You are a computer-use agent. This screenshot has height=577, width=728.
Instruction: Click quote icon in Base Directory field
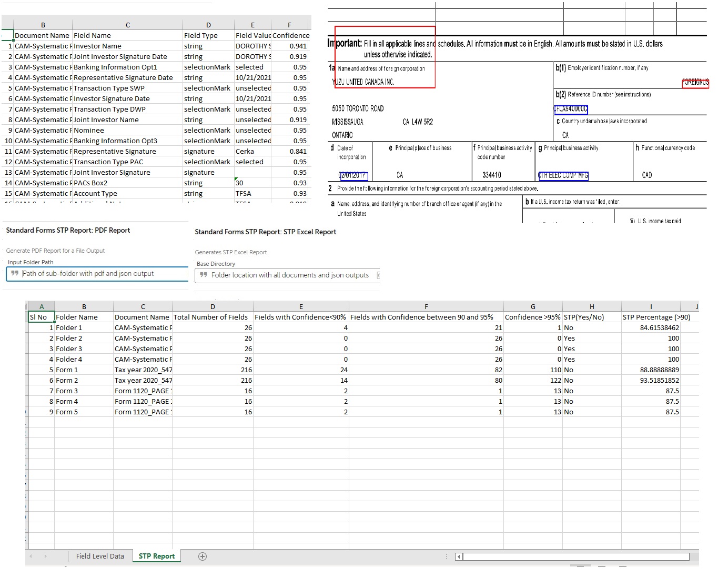coord(204,275)
